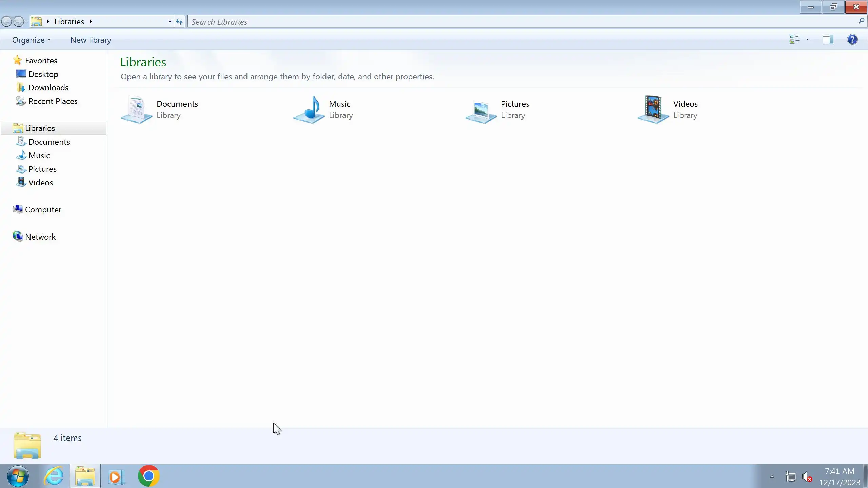Click the Windows Media Player taskbar icon
Image resolution: width=868 pixels, height=488 pixels.
tap(116, 476)
